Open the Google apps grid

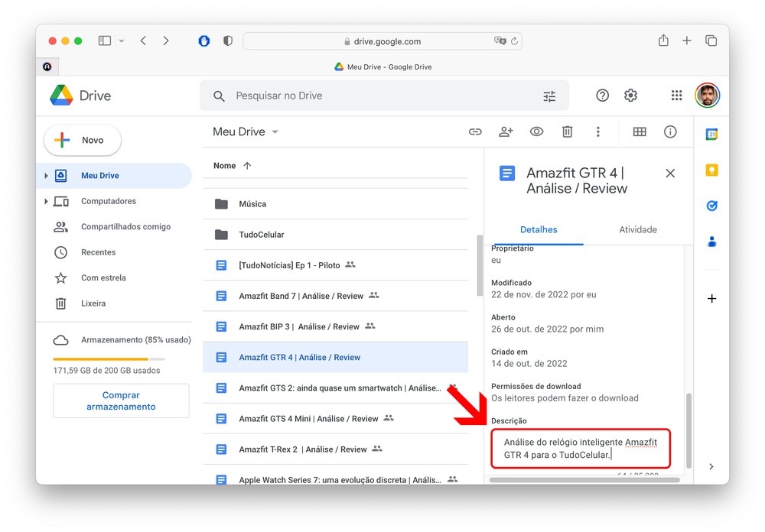coord(676,96)
